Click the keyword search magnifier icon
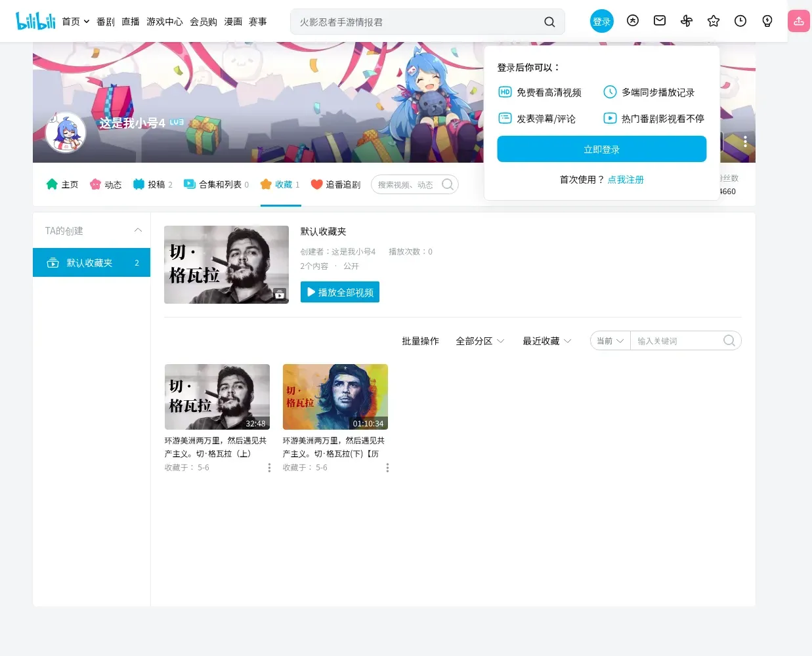 coord(729,340)
